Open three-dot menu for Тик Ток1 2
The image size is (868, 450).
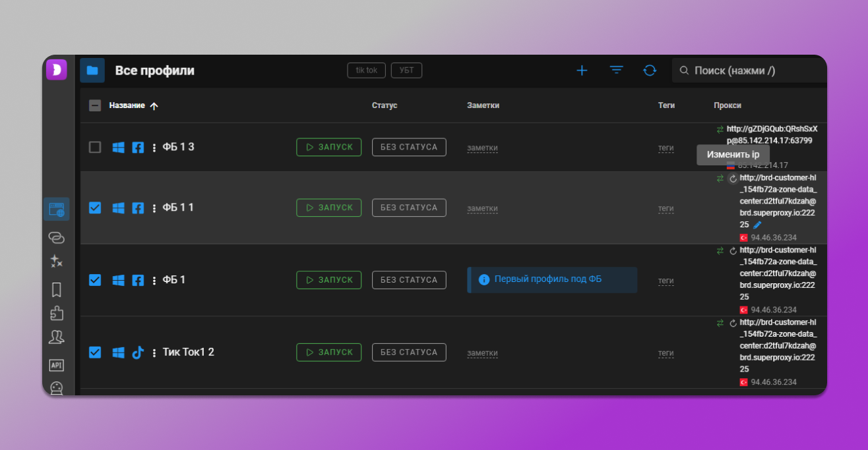click(x=154, y=352)
